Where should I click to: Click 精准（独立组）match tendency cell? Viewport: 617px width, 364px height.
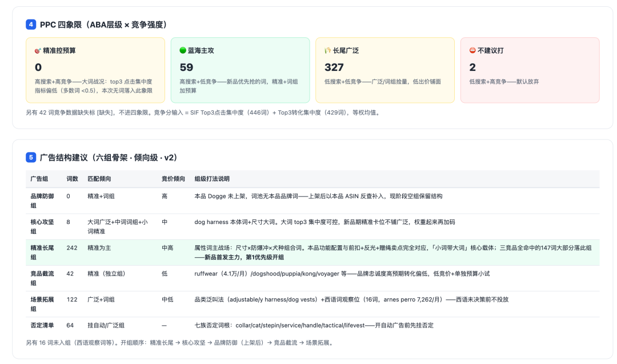pyautogui.click(x=106, y=274)
